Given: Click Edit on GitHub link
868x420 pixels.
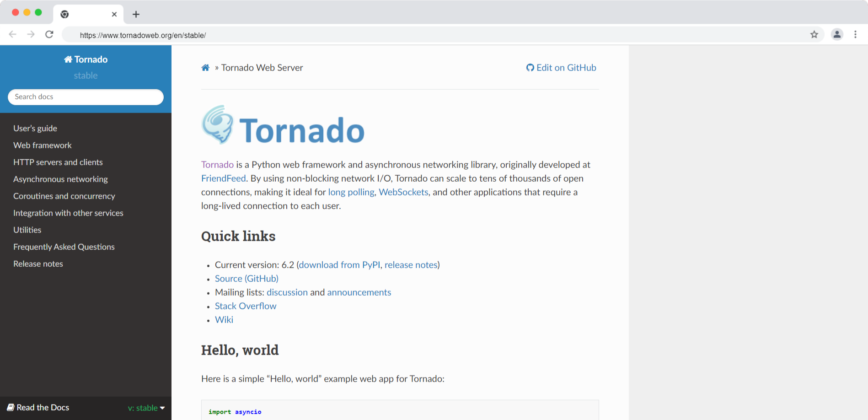Looking at the screenshot, I should (x=561, y=68).
